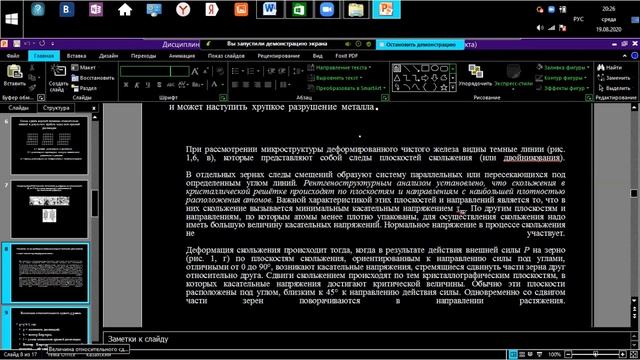This screenshot has height=360, width=640.
Task: Click the font color A button
Action: click(x=214, y=84)
